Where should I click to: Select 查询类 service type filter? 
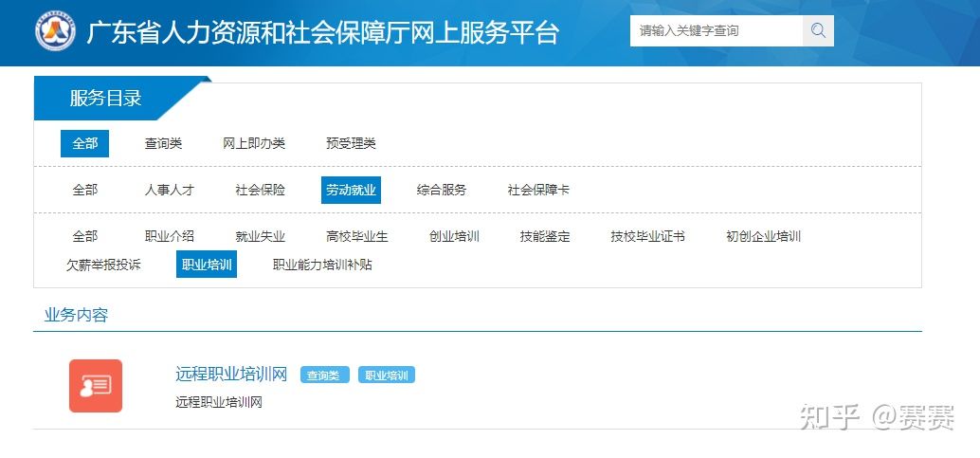(x=163, y=143)
